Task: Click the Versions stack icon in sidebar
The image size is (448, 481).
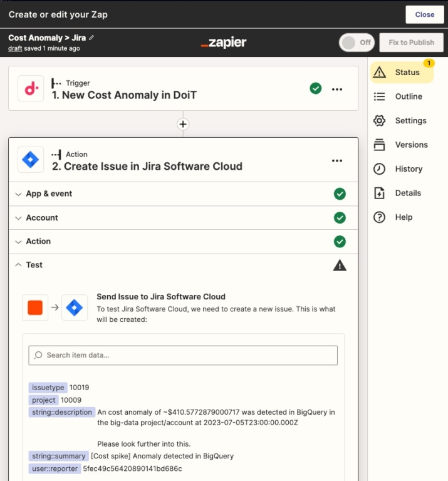Action: (x=380, y=145)
